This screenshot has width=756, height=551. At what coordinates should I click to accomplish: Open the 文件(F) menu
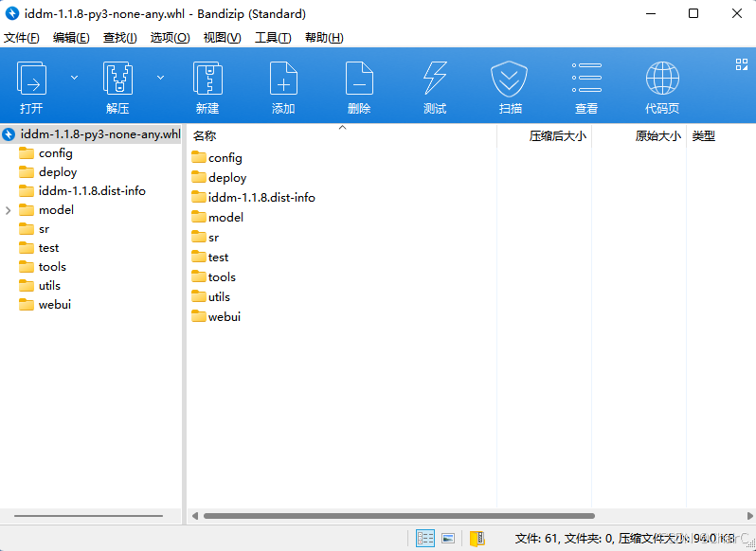pyautogui.click(x=22, y=38)
